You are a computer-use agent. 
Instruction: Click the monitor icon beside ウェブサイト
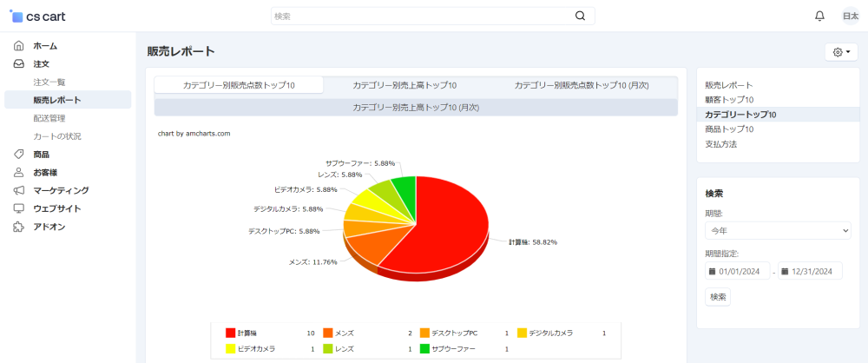pyautogui.click(x=19, y=209)
